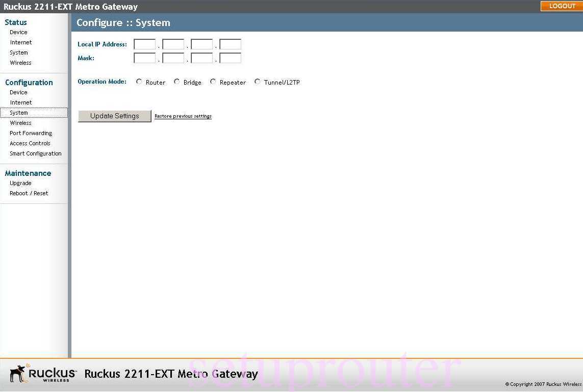Open Device page under Configuration
The height and width of the screenshot is (392, 583).
[18, 92]
